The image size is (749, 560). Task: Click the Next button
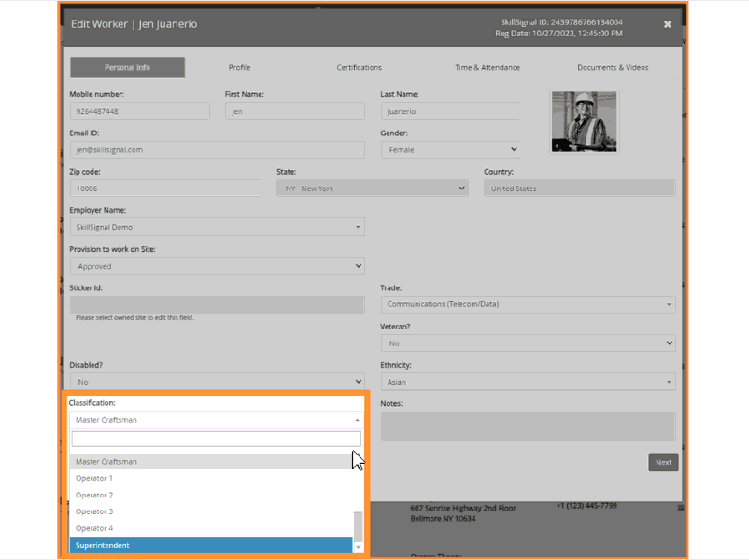pos(663,462)
